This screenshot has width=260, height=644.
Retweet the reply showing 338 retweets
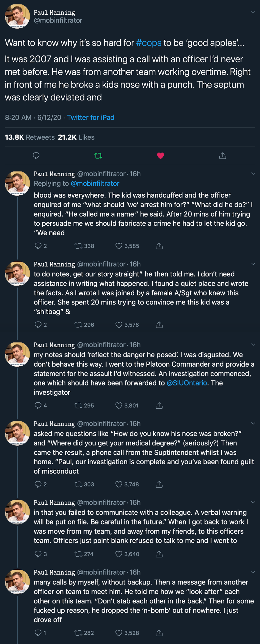(x=79, y=246)
